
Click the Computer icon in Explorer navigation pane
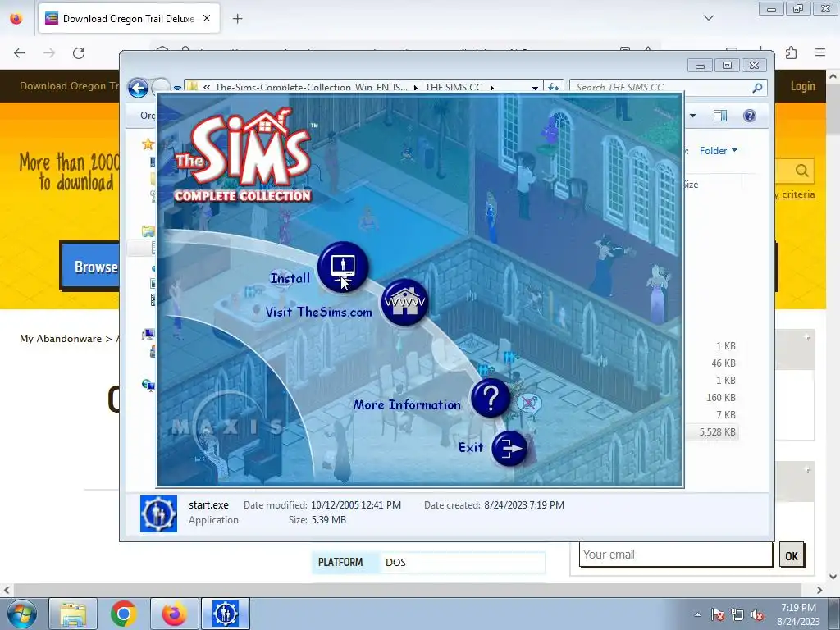pyautogui.click(x=148, y=335)
